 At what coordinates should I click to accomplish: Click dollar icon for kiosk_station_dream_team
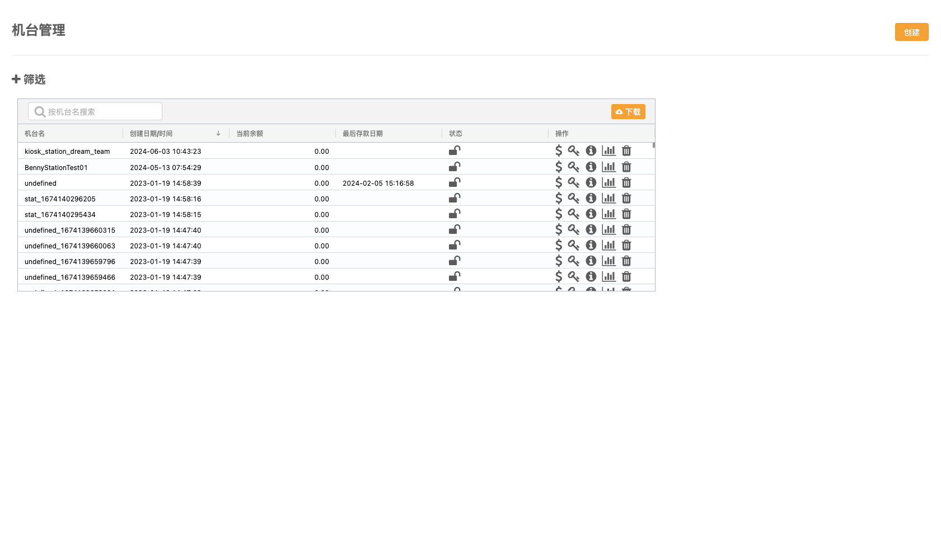(x=558, y=151)
